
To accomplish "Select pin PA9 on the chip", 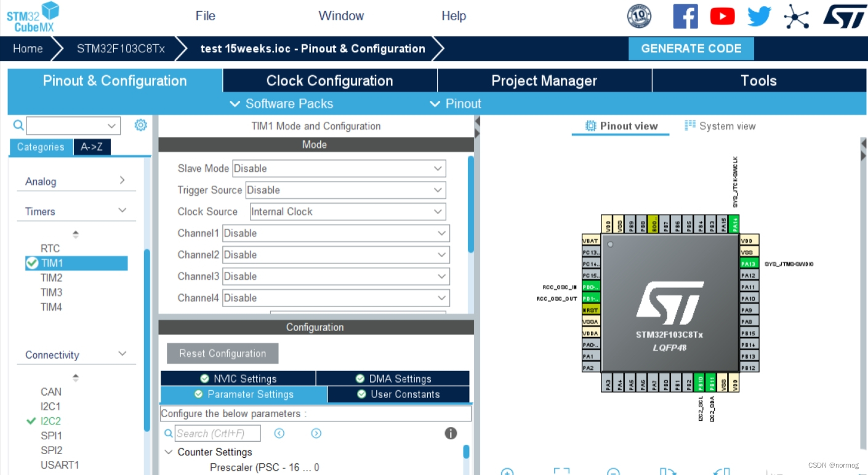I will (x=749, y=309).
